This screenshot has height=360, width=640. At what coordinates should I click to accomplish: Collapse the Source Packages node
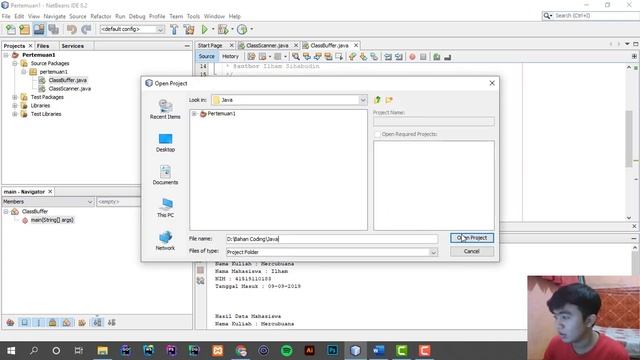[15, 64]
